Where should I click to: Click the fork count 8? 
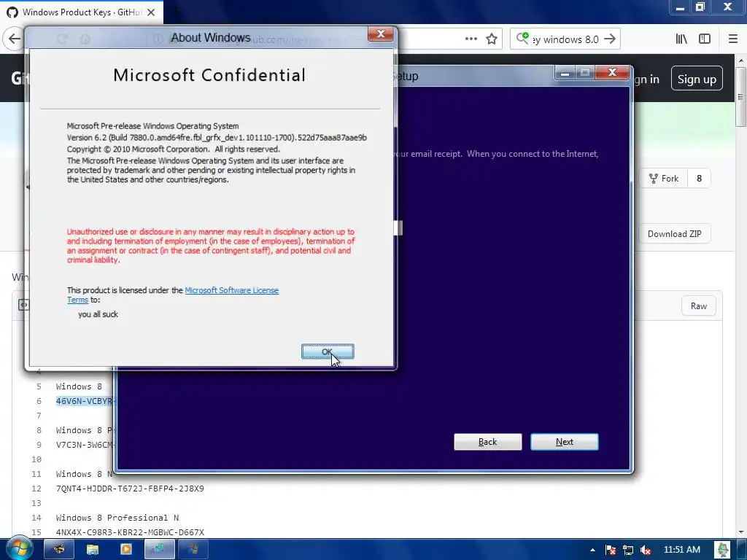click(x=699, y=179)
